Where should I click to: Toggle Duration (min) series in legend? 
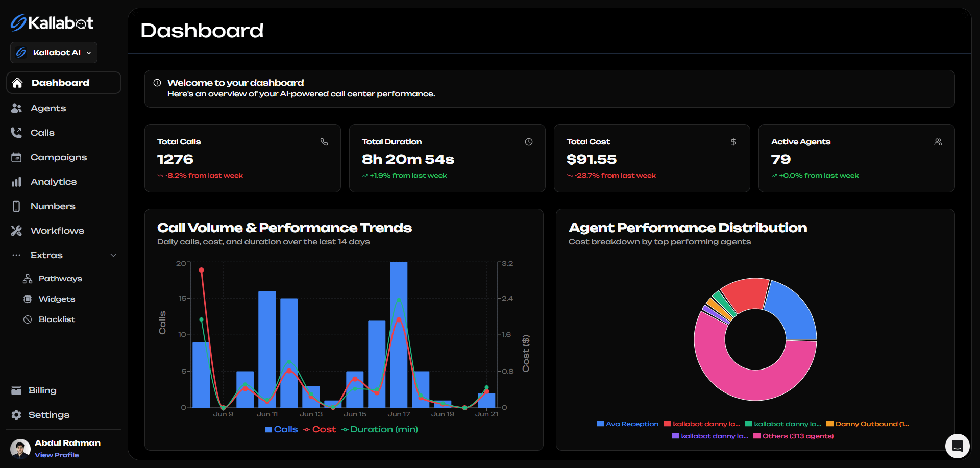pyautogui.click(x=380, y=430)
